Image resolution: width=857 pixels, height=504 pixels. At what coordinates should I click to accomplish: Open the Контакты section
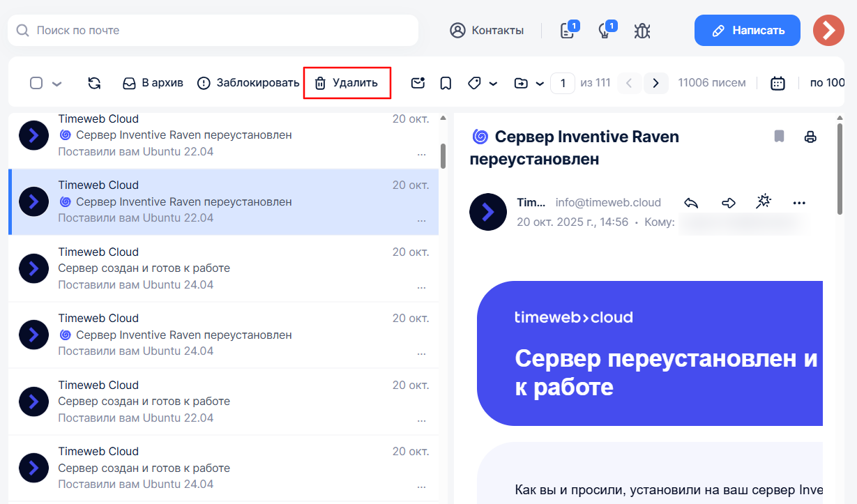487,31
